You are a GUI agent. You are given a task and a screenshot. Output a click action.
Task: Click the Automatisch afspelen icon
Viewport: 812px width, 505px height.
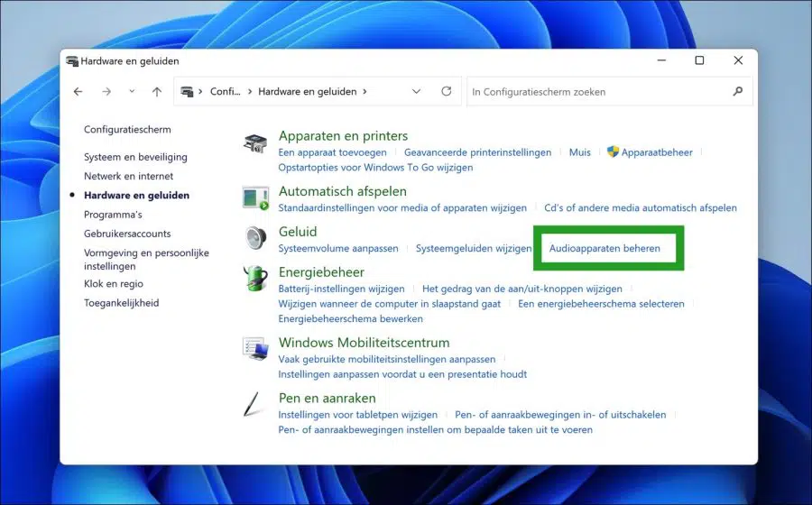point(255,198)
